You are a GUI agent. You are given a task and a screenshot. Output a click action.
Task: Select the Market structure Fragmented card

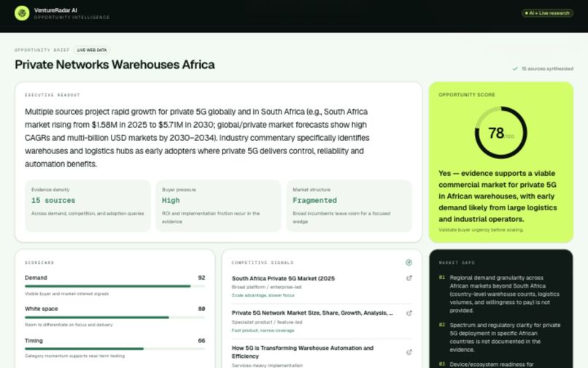(349, 206)
